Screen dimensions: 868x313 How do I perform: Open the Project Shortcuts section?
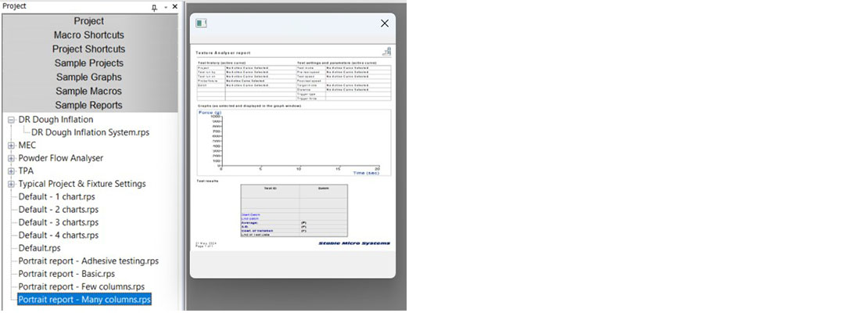tap(88, 49)
